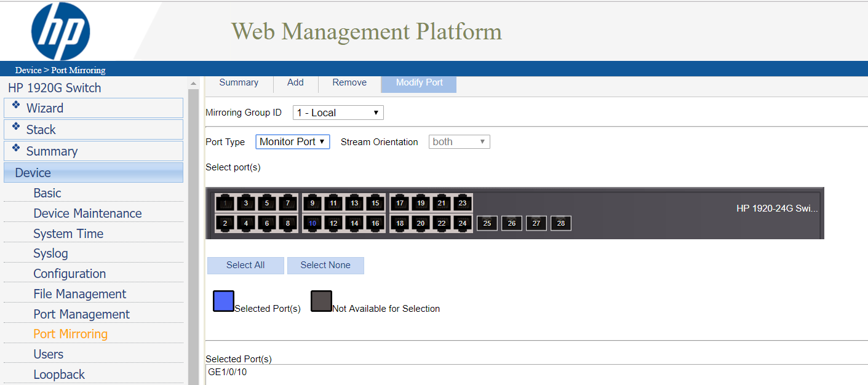Screen dimensions: 868x385
Task: Click the Select None button
Action: pos(325,265)
